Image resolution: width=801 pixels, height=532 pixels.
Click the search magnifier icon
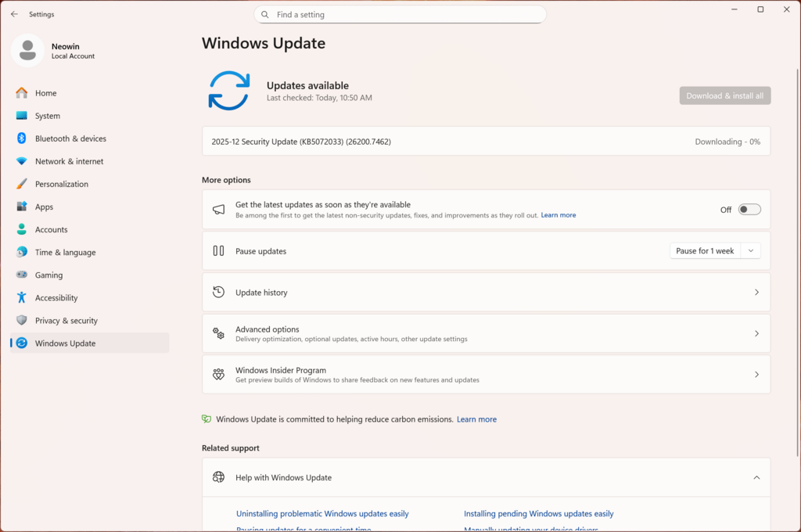264,15
